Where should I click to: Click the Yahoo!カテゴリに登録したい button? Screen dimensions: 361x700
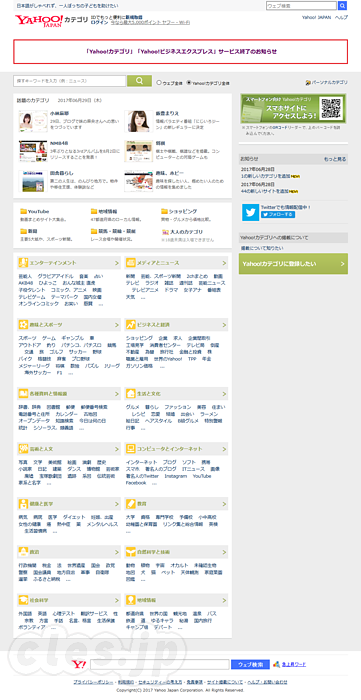pos(293,264)
